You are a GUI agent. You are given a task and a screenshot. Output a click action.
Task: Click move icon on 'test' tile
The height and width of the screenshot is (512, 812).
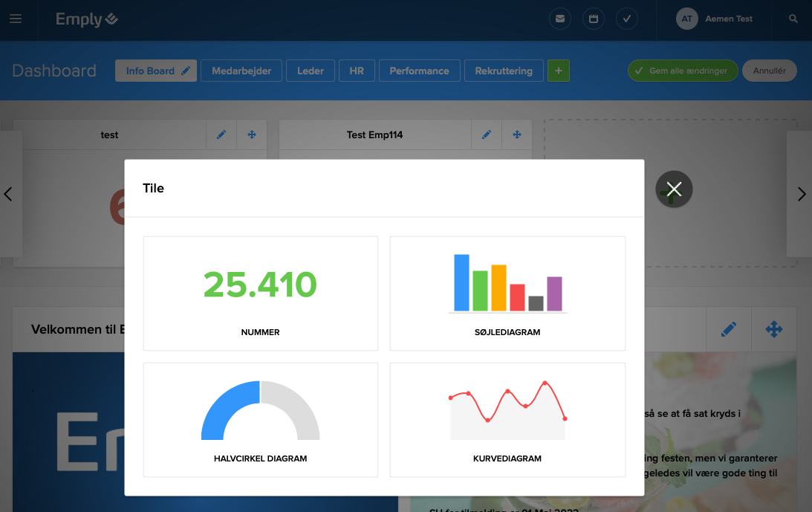252,135
